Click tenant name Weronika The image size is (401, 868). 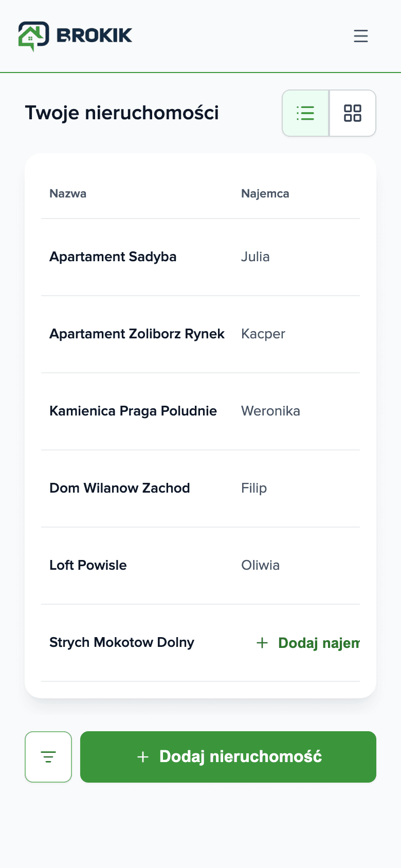270,411
